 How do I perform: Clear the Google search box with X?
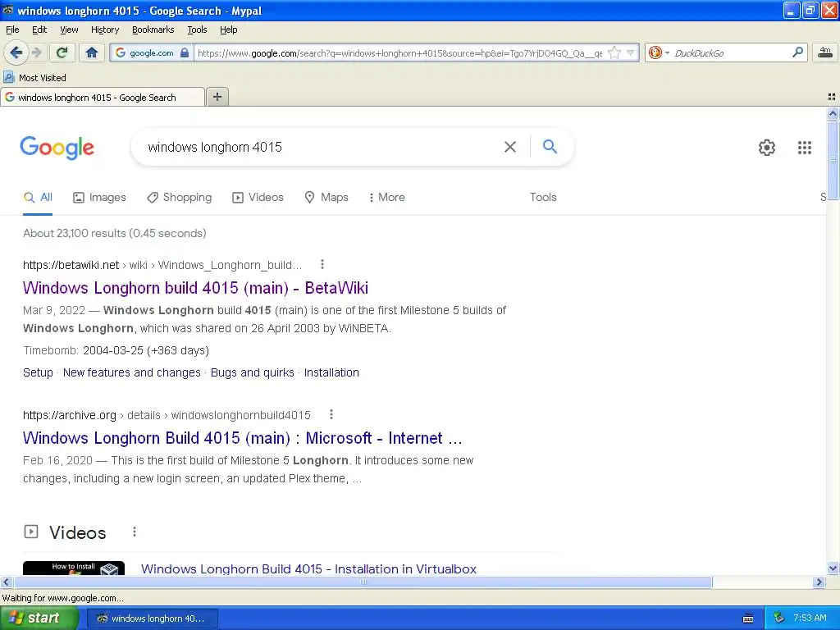coord(510,147)
